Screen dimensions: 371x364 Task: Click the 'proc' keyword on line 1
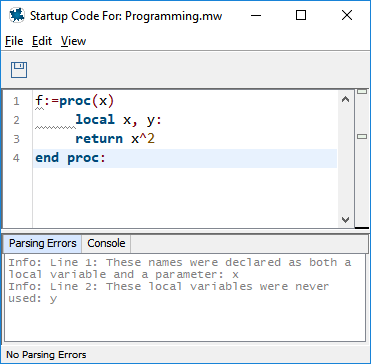point(75,101)
